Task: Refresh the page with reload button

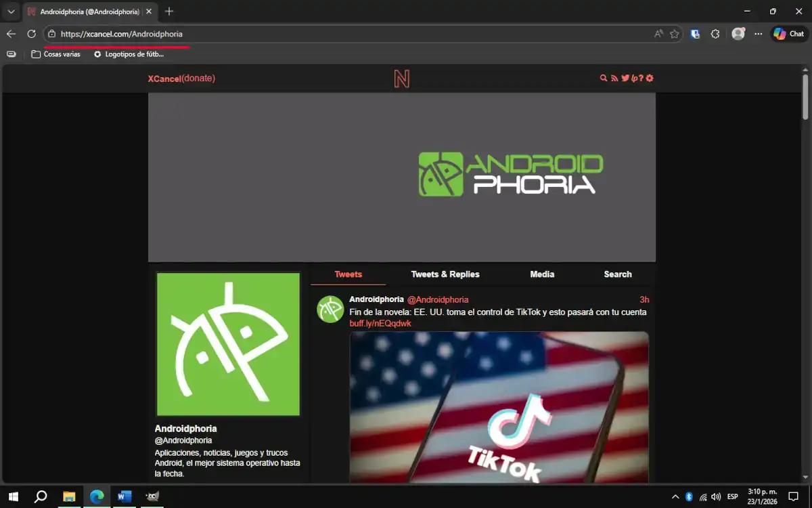Action: [31, 34]
